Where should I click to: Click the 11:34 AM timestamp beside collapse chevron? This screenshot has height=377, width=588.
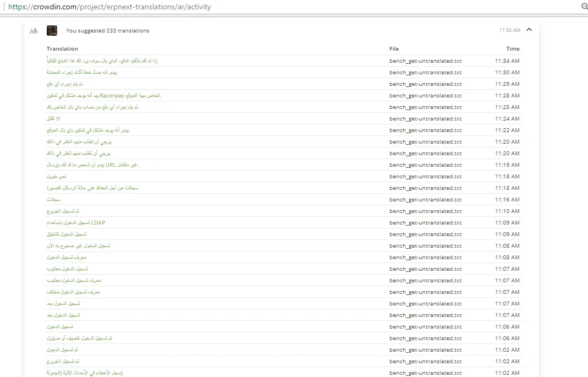click(510, 30)
